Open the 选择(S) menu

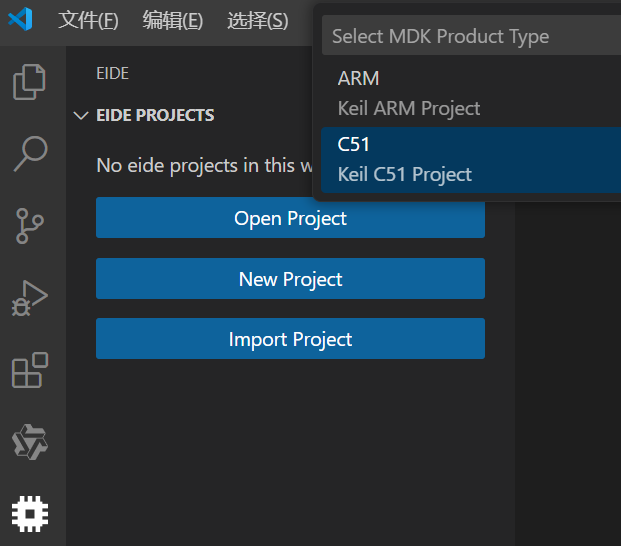coord(257,20)
